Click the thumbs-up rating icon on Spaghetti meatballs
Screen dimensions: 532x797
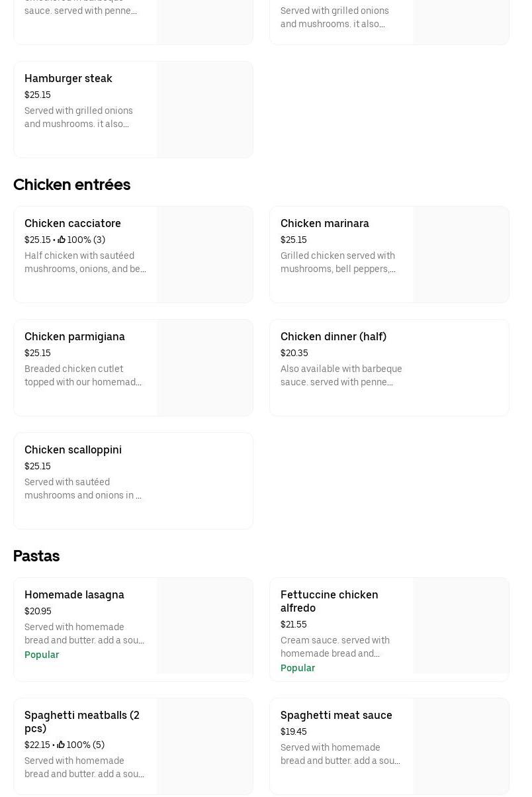(x=61, y=745)
